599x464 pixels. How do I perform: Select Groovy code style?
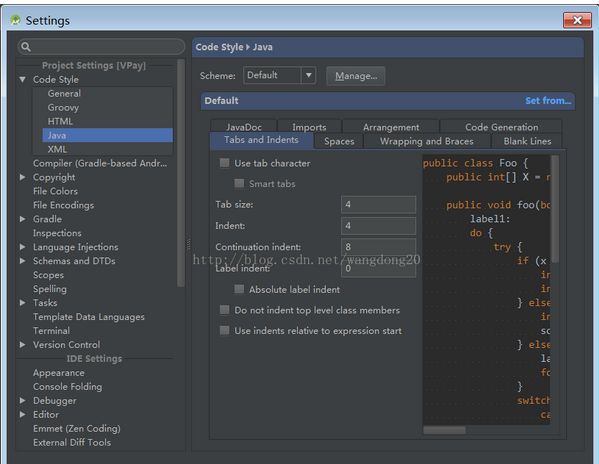(63, 108)
